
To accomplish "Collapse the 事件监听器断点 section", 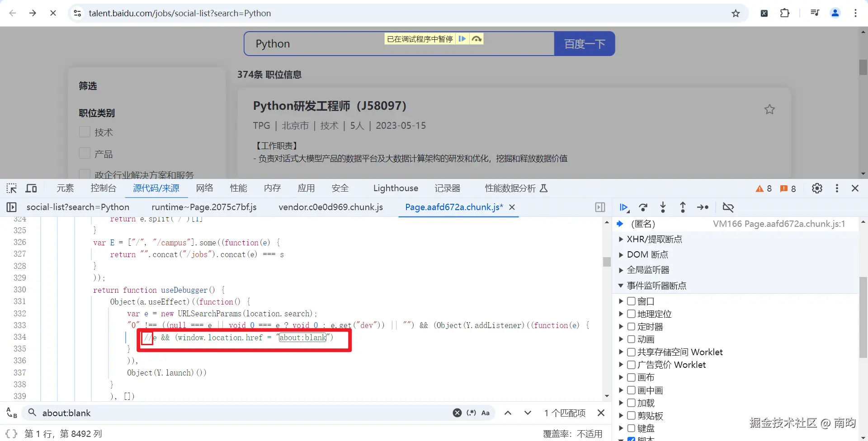I will coord(621,285).
